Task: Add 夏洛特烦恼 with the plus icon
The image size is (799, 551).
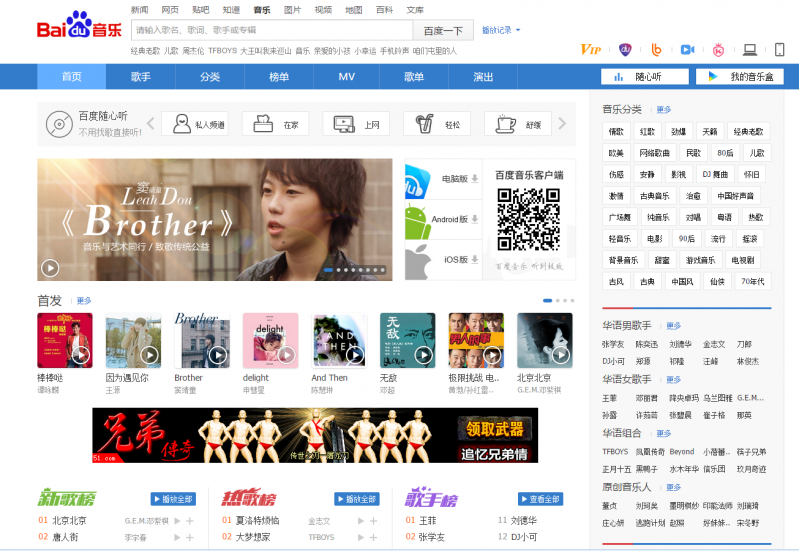Action: (x=374, y=521)
